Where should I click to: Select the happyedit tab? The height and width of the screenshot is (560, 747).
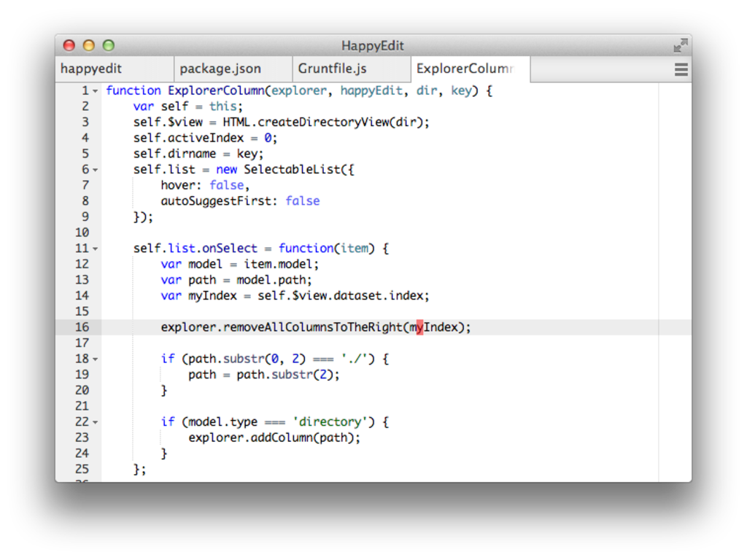point(93,69)
